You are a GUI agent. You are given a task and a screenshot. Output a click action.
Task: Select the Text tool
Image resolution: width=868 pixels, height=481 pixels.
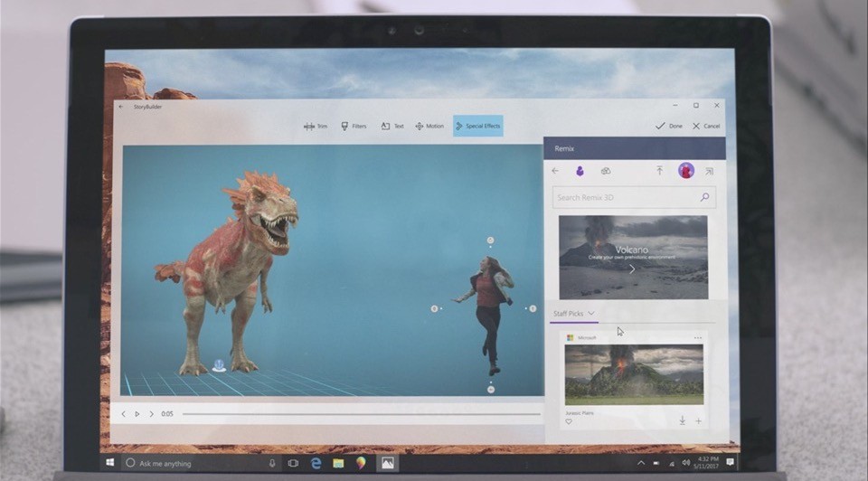[392, 127]
